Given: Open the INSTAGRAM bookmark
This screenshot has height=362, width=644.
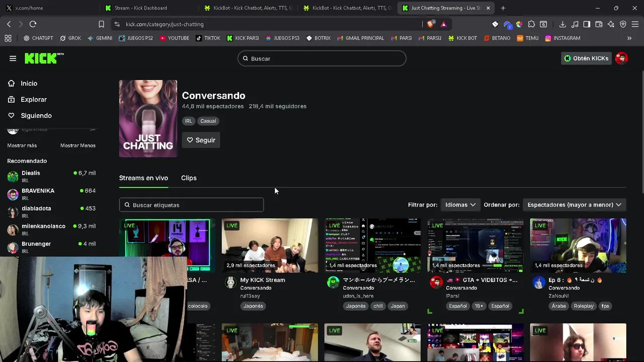Looking at the screenshot, I should [562, 38].
